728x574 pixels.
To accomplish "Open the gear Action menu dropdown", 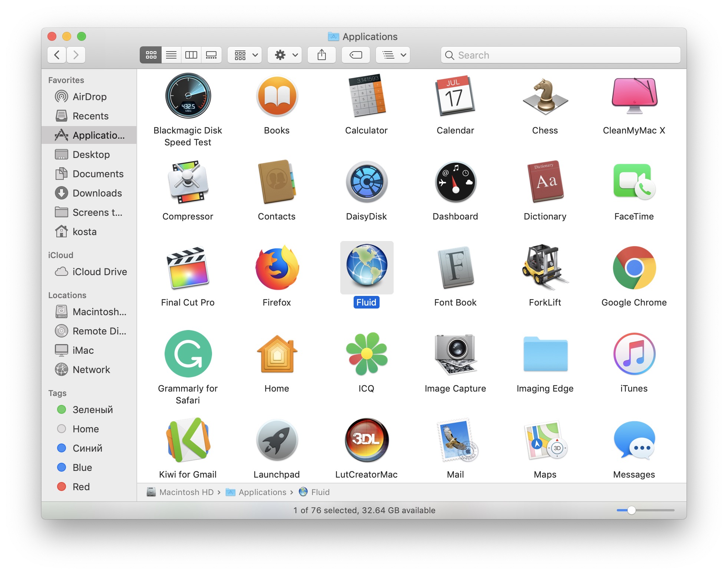I will pos(285,55).
